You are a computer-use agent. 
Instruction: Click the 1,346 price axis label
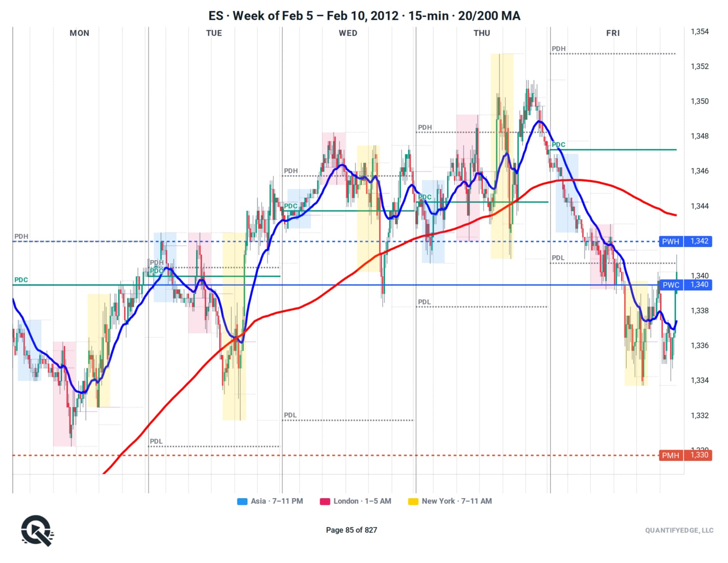(x=700, y=171)
